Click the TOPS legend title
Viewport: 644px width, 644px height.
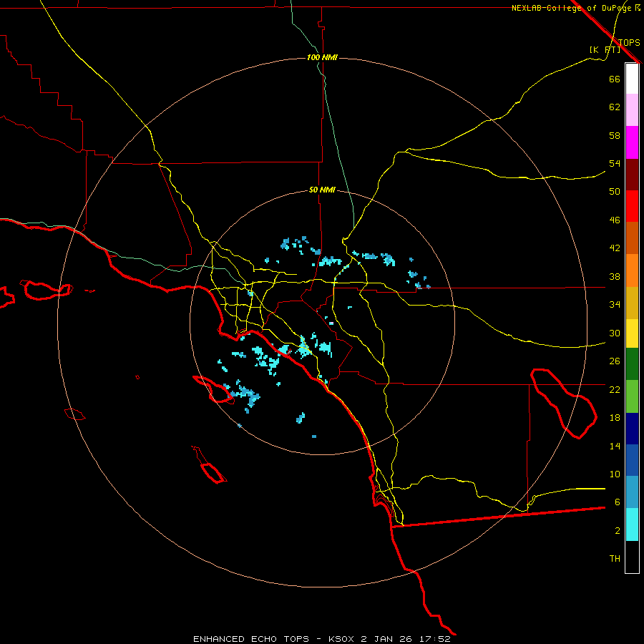[x=629, y=42]
